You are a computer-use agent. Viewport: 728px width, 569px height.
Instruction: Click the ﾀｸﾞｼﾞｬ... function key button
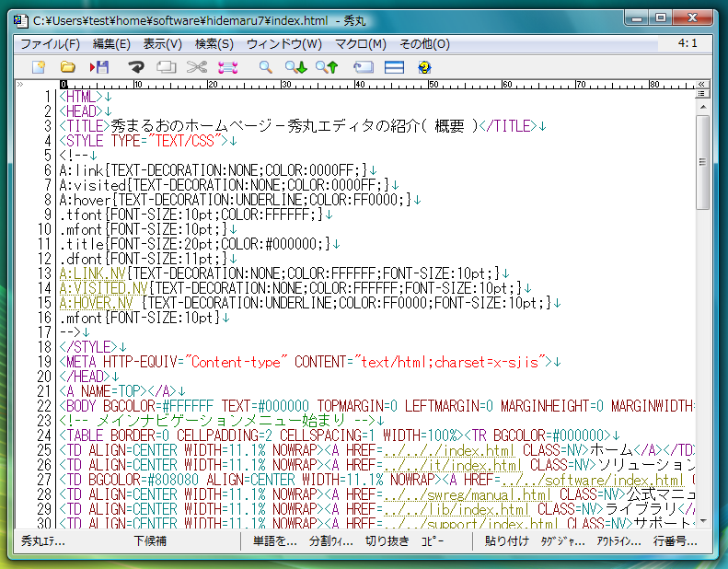click(562, 541)
